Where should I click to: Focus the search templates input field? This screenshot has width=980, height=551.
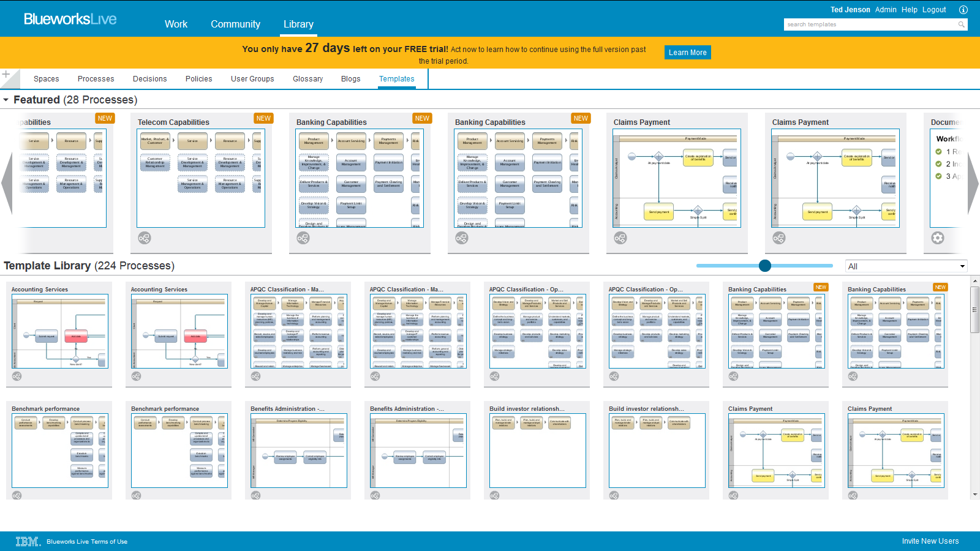[x=870, y=24]
